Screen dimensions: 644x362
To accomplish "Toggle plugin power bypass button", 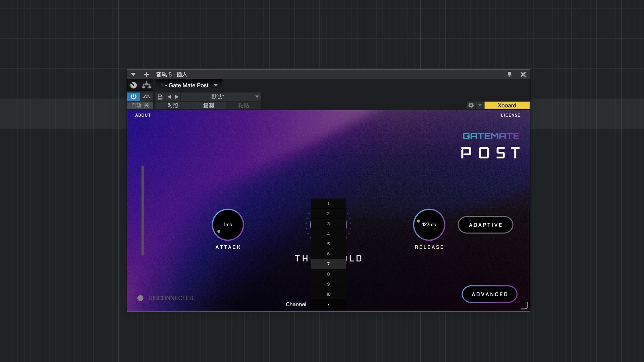I will pos(133,97).
